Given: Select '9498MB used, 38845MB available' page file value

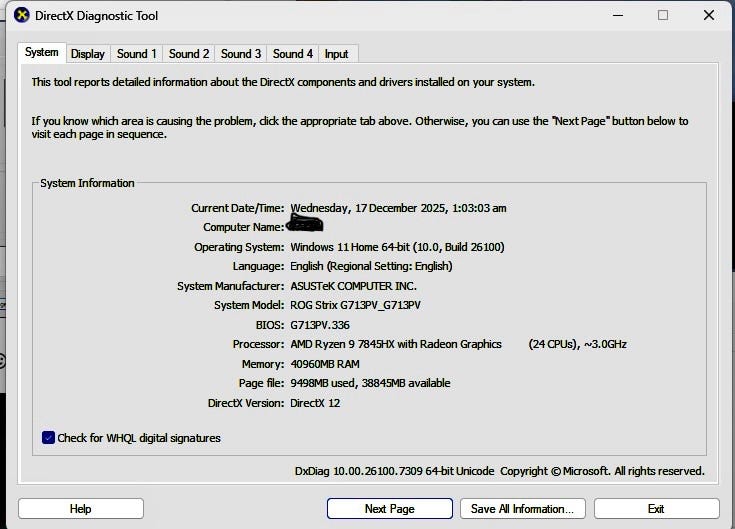Looking at the screenshot, I should (x=370, y=383).
